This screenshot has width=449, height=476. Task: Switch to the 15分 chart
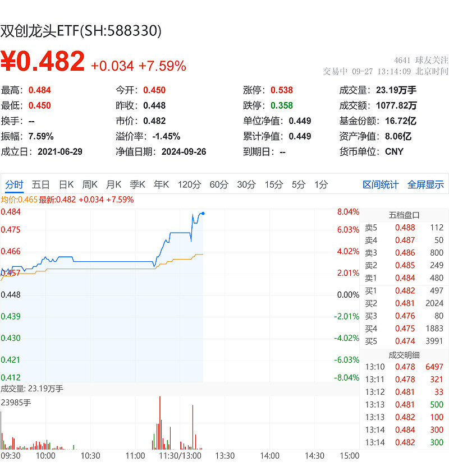[272, 184]
